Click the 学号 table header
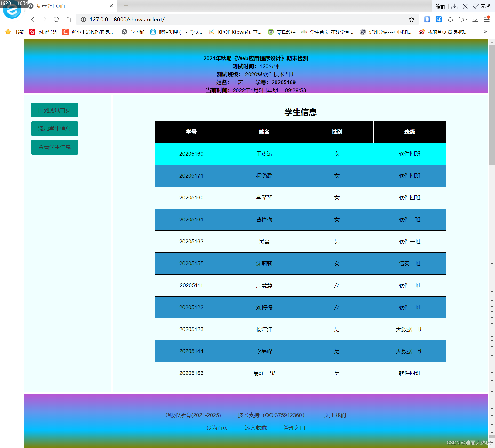The height and width of the screenshot is (448, 495). (x=191, y=132)
